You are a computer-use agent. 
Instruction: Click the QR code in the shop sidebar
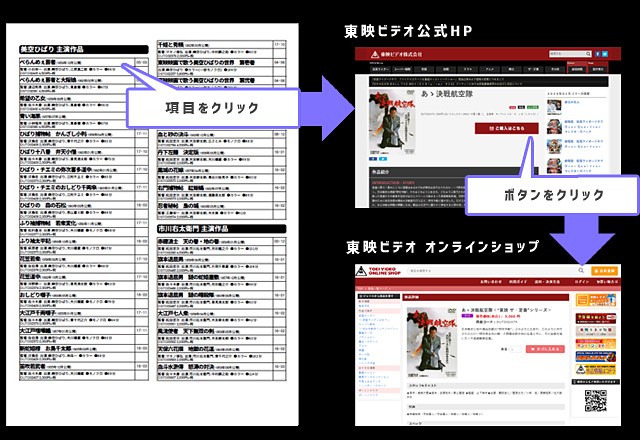[x=596, y=400]
